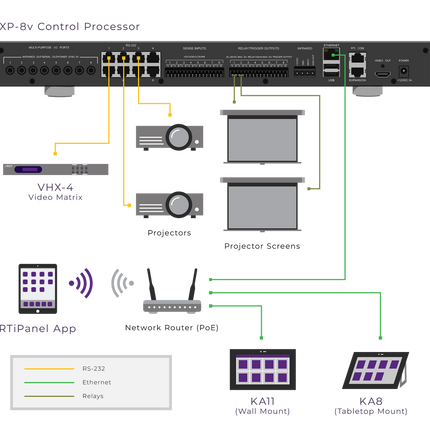
Task: Click the KA11 wall mount touchpanel
Action: point(263,369)
